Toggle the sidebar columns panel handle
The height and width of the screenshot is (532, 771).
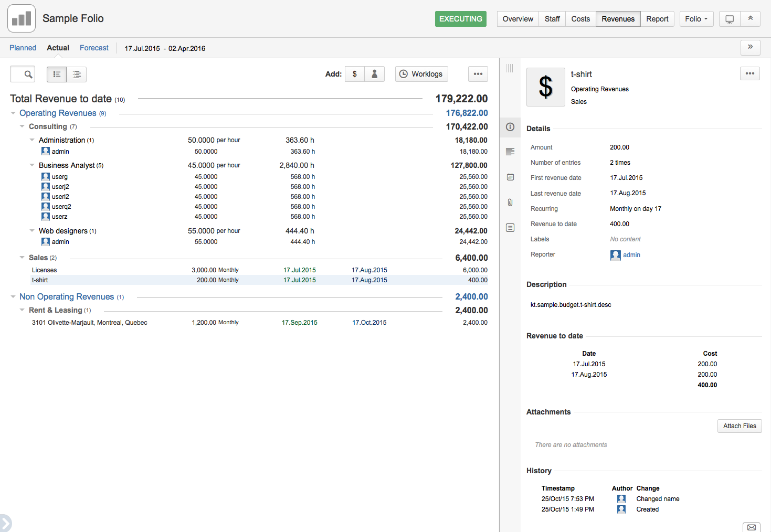click(510, 67)
